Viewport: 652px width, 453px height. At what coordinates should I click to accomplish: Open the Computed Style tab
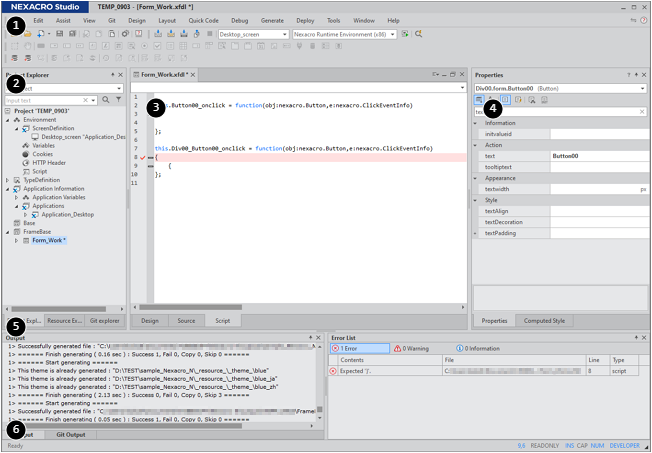[x=545, y=321]
